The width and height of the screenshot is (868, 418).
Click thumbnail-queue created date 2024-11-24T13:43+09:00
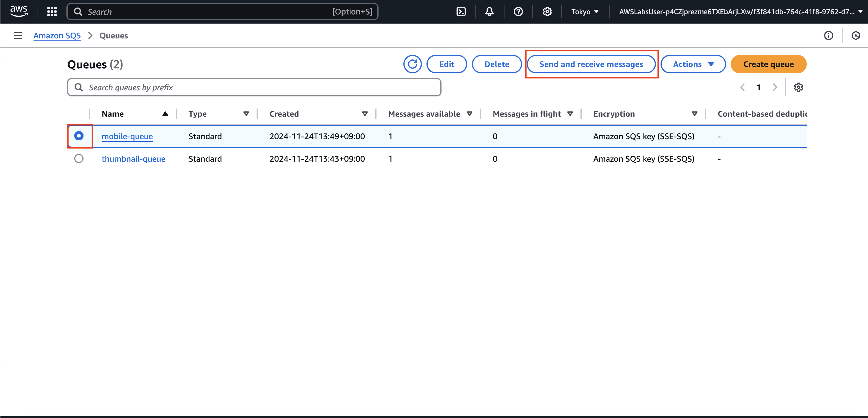317,159
